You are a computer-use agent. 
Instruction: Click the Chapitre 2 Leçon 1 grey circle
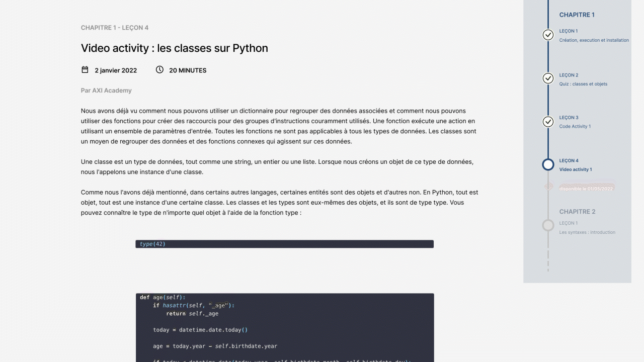click(x=548, y=225)
